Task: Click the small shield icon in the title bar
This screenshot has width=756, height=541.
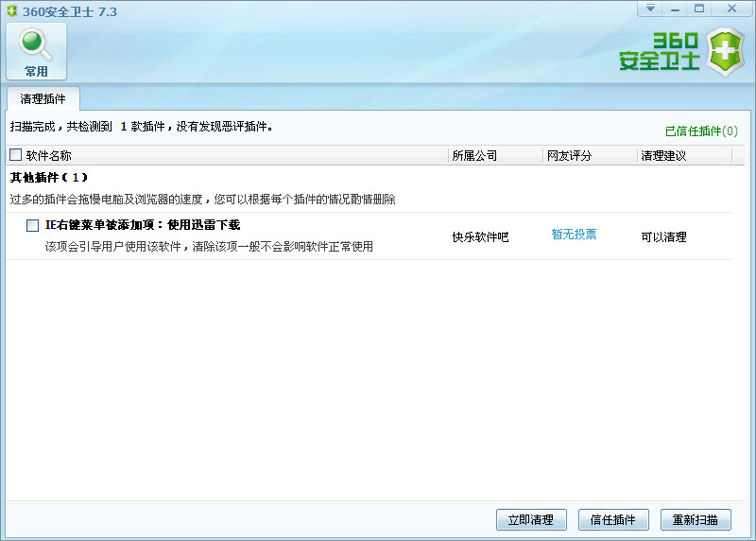Action: [12, 11]
